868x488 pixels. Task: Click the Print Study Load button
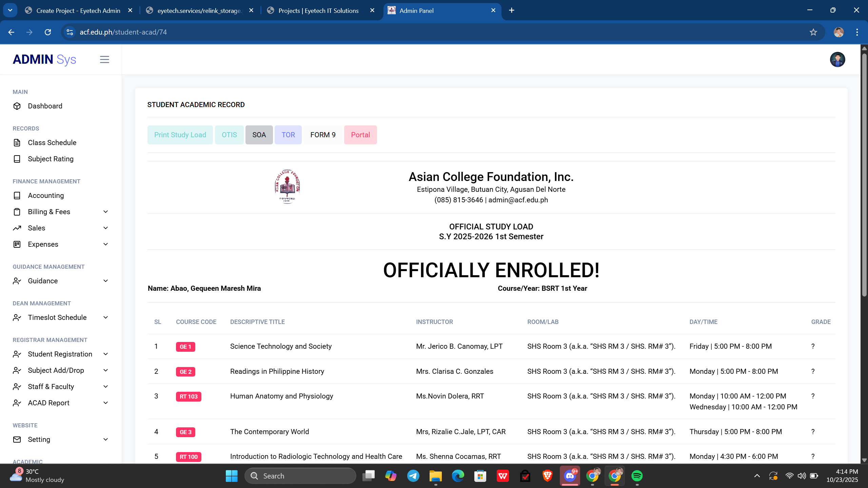(180, 135)
